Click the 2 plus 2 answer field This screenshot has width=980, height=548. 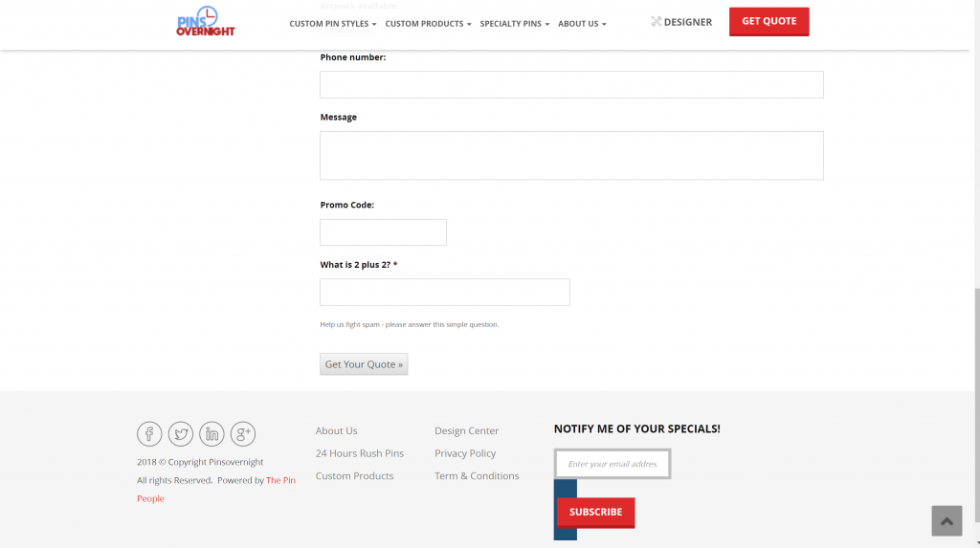pos(444,292)
